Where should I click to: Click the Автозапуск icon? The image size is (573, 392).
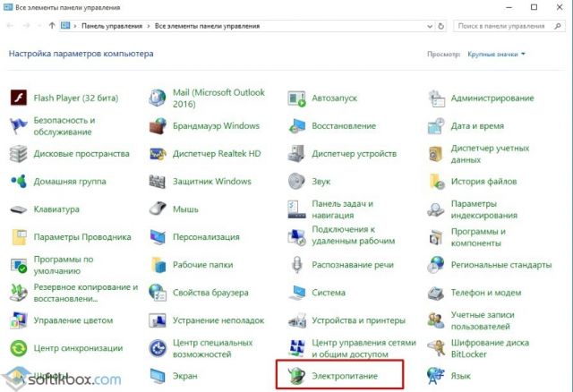(x=296, y=98)
